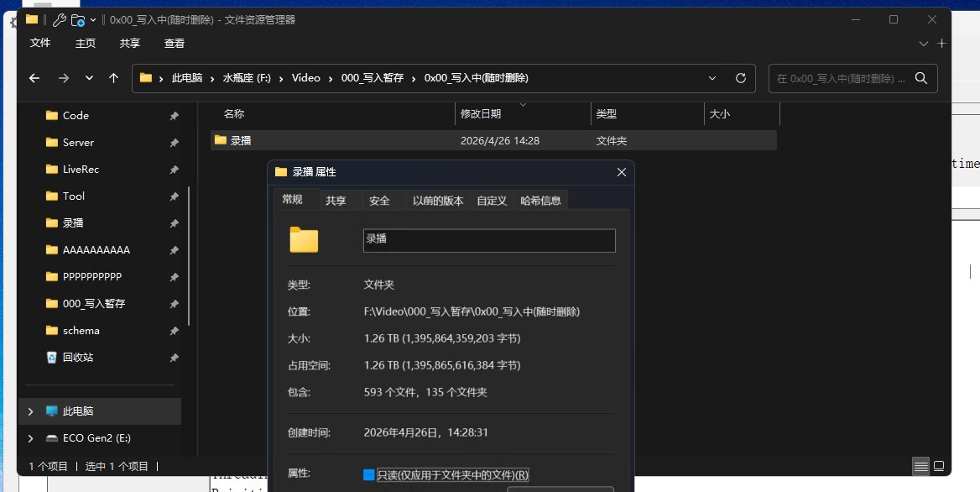Screen dimensions: 980x492
Task: Click the New folder icon in title bar
Action: click(x=78, y=20)
